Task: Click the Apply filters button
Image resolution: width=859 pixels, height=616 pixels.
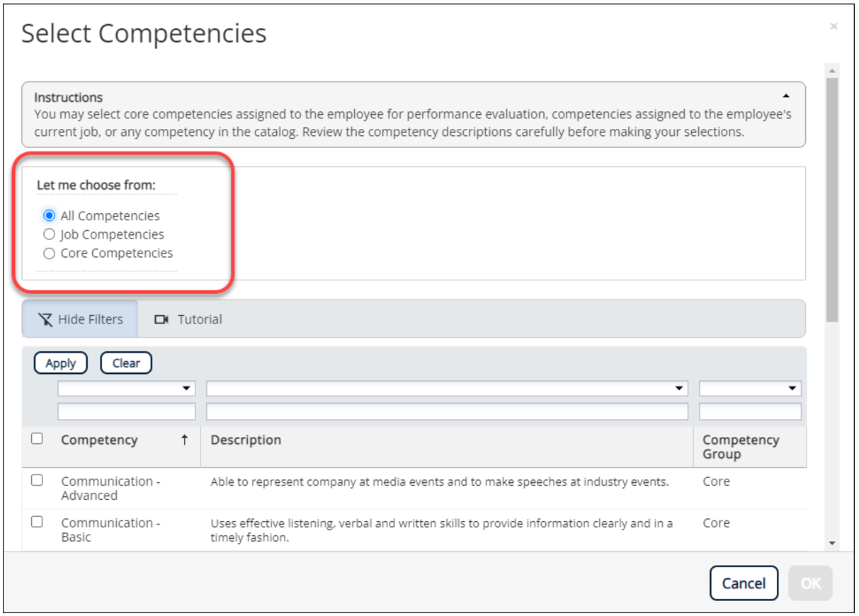Action: (x=61, y=363)
